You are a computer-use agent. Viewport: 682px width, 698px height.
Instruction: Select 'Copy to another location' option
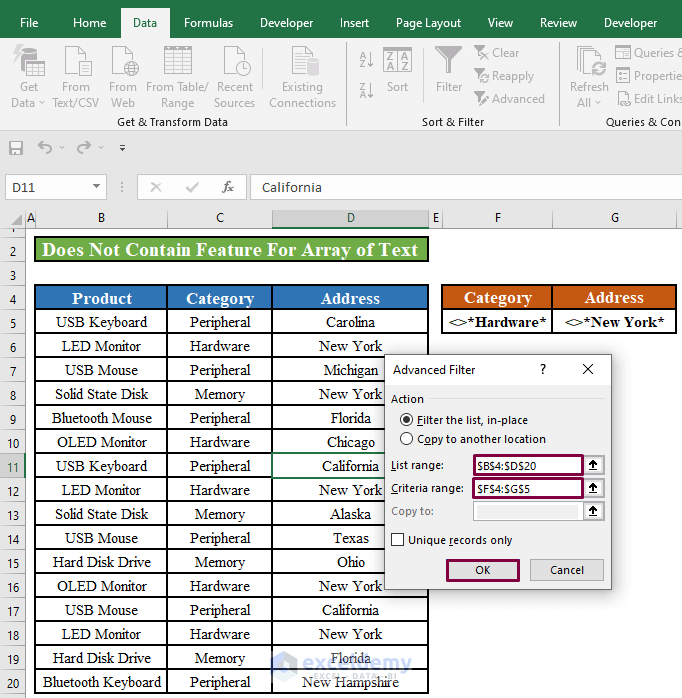pyautogui.click(x=406, y=439)
